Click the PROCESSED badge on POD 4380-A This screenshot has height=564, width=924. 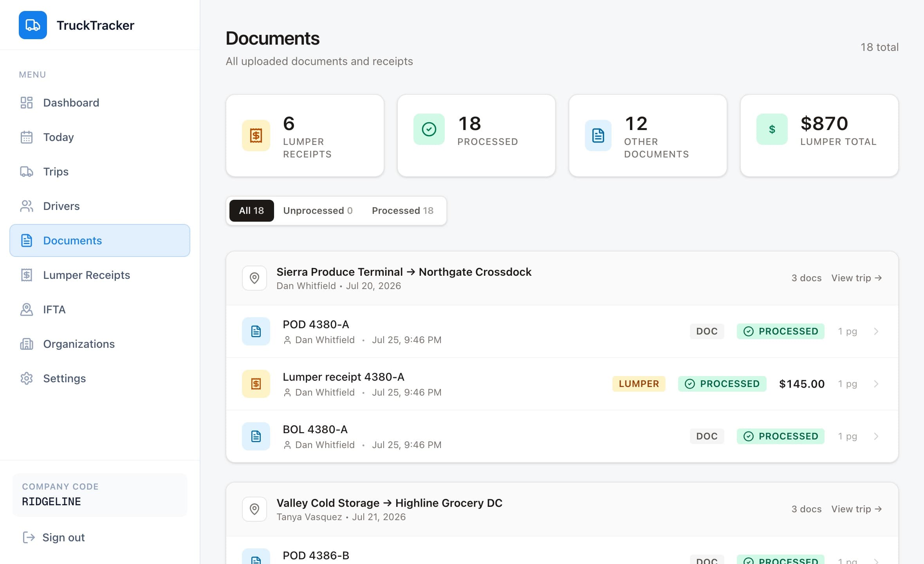click(x=781, y=331)
